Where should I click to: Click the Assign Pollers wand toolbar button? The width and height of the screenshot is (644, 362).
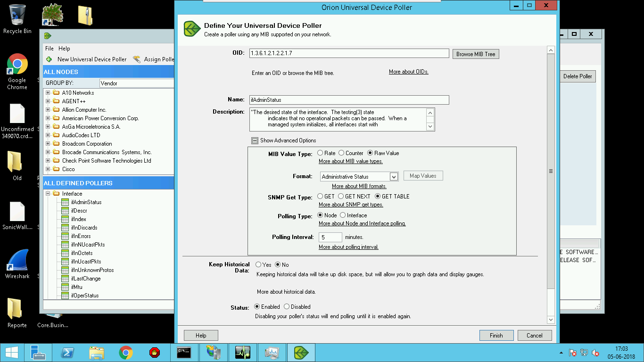(154, 59)
